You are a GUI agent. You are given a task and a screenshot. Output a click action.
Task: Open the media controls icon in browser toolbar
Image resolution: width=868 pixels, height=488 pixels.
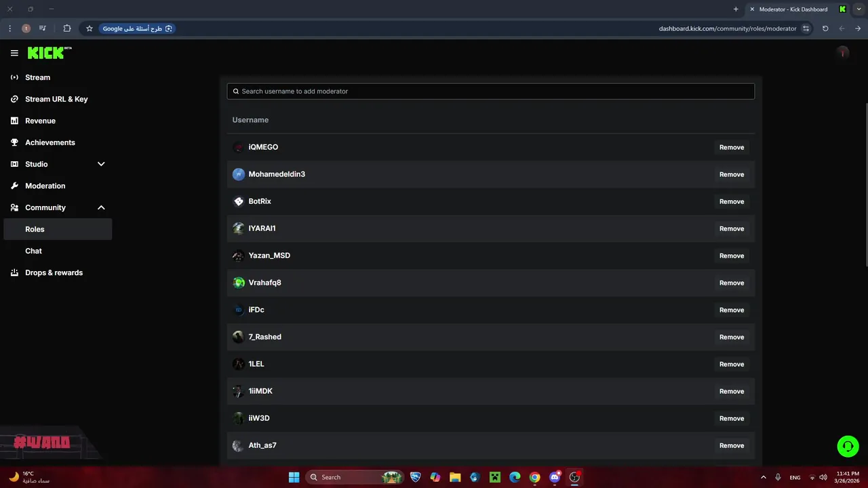coord(43,28)
